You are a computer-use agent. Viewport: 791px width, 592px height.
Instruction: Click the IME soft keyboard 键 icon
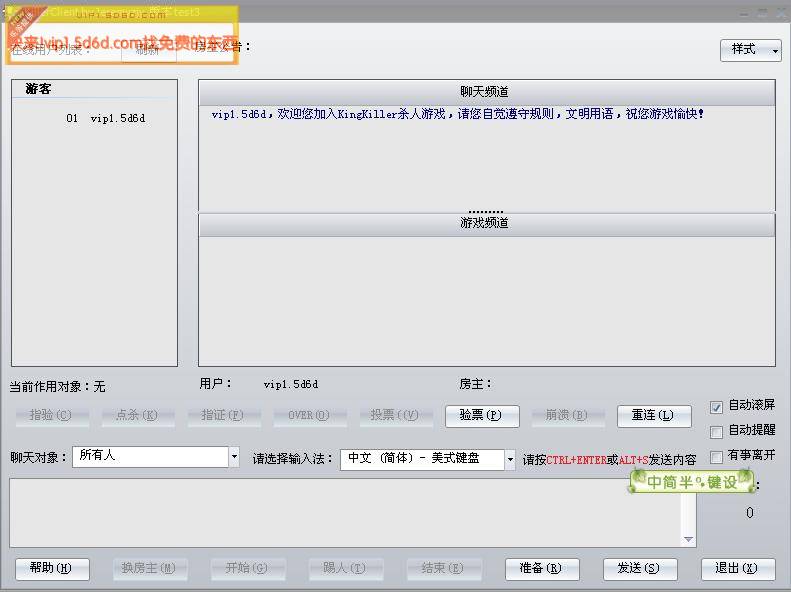(714, 482)
